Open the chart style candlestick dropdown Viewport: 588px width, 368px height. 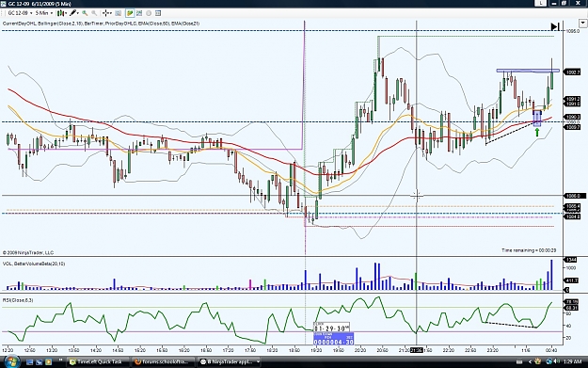pos(62,13)
